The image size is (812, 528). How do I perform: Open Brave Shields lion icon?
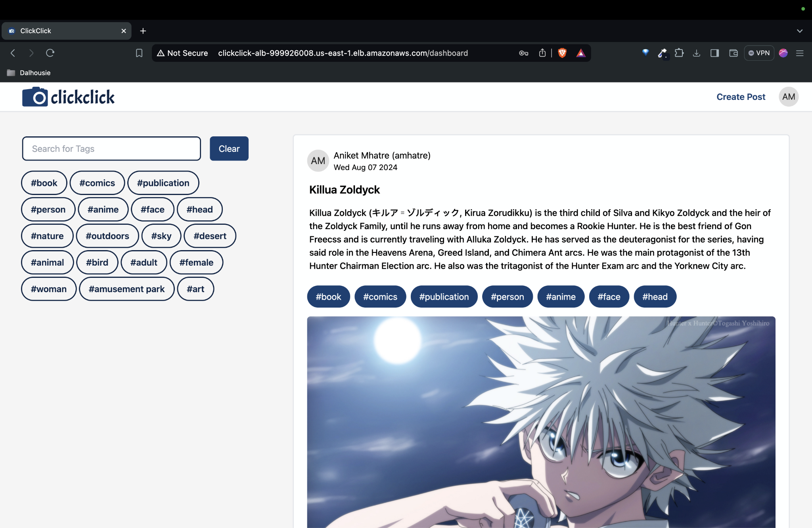(562, 53)
